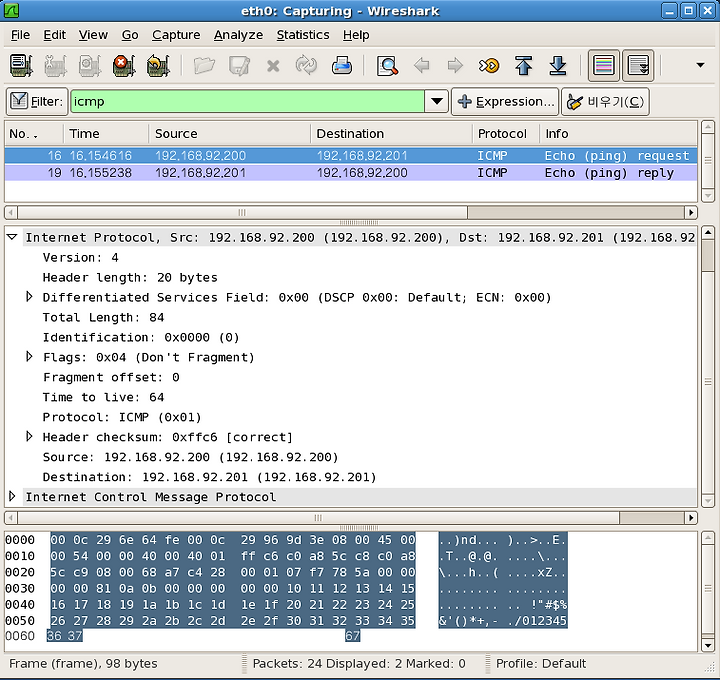This screenshot has height=680, width=720.
Task: Restart the running live capture
Action: pyautogui.click(x=158, y=66)
